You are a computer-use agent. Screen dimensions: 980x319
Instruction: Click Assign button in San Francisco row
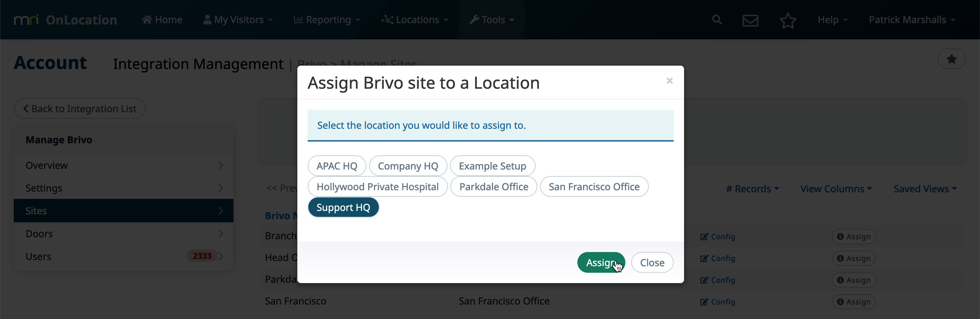click(x=854, y=301)
